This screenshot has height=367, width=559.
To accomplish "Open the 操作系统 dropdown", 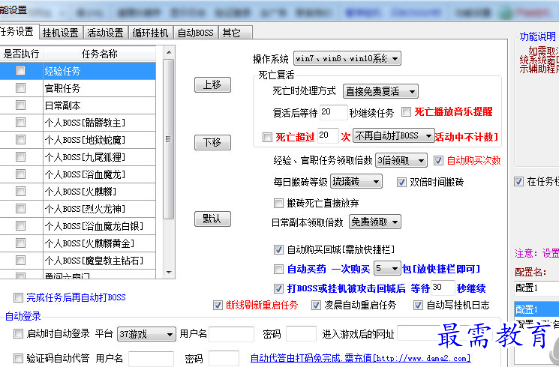I will pyautogui.click(x=347, y=58).
